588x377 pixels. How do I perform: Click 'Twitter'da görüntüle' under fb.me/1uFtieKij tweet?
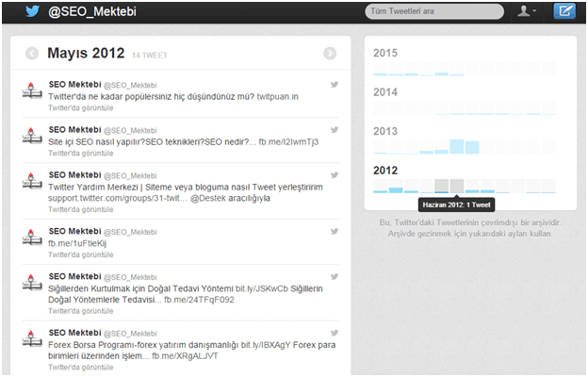(81, 255)
